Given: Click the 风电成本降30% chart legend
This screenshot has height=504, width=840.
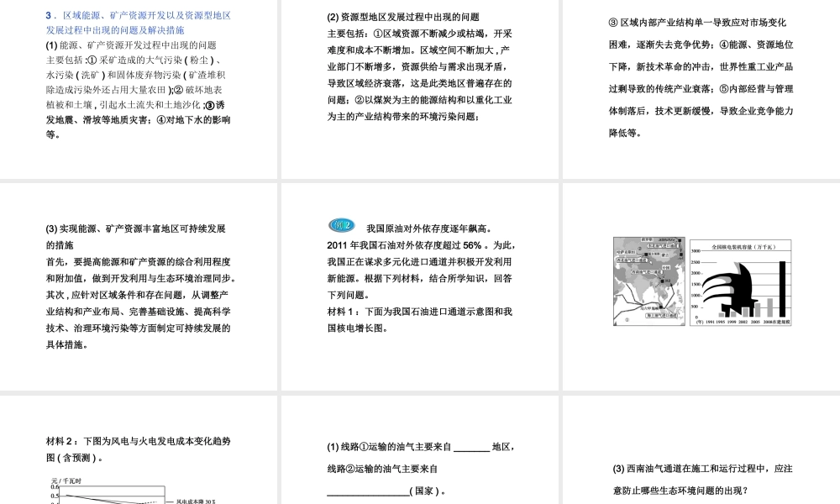Looking at the screenshot, I should tap(194, 500).
